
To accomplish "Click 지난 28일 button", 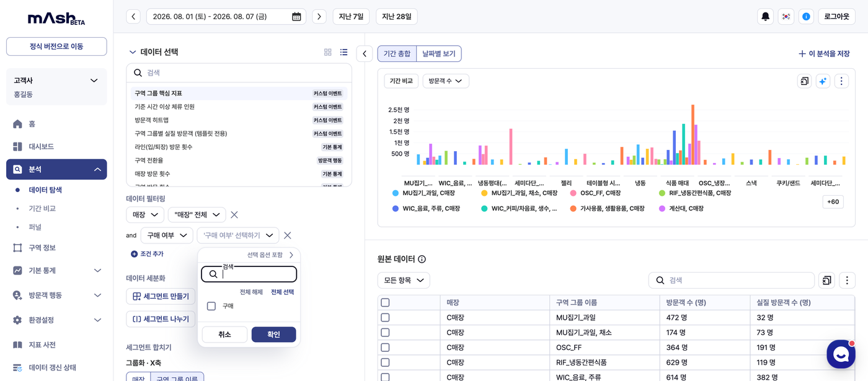I will point(397,17).
